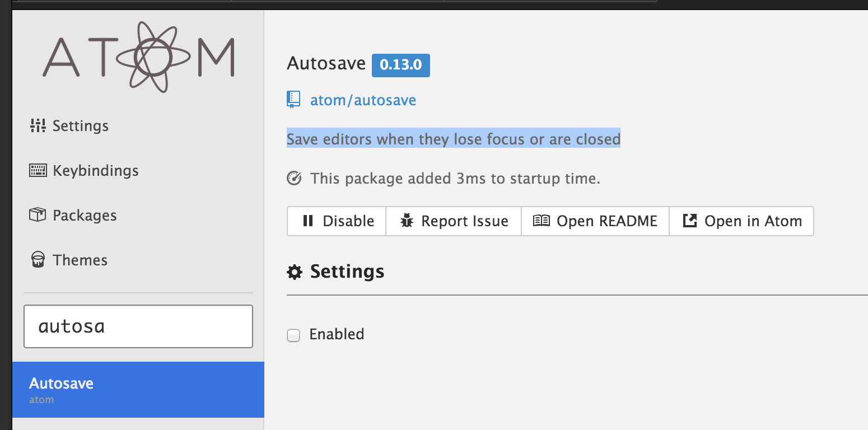This screenshot has height=430, width=868.
Task: Click the 'This package added 3ms' text
Action: tap(455, 179)
